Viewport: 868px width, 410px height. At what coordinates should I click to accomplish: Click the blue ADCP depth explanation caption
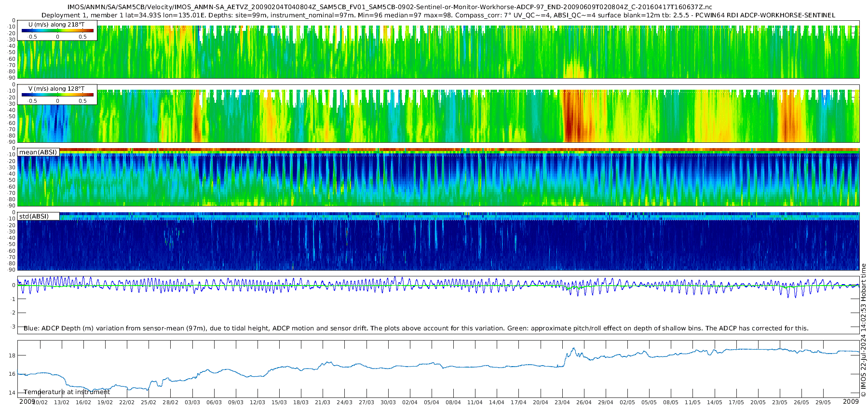(416, 328)
